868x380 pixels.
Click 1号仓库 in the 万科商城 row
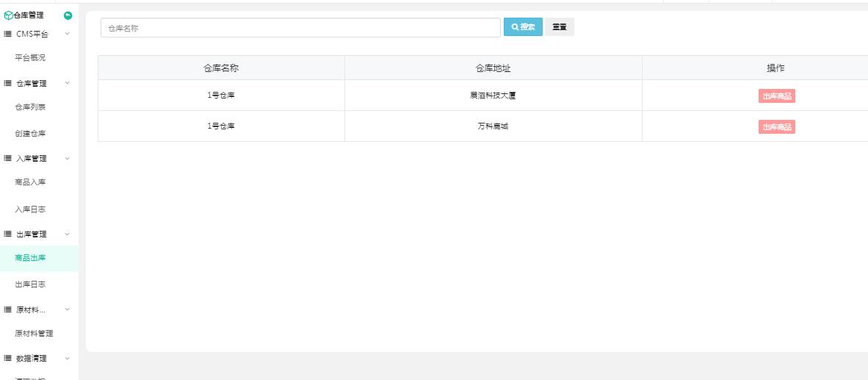point(222,126)
